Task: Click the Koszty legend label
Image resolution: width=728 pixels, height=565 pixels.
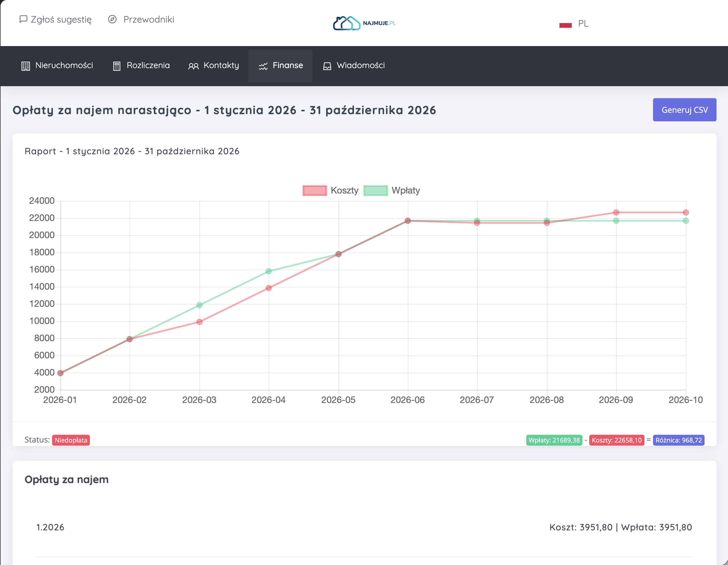Action: [344, 190]
